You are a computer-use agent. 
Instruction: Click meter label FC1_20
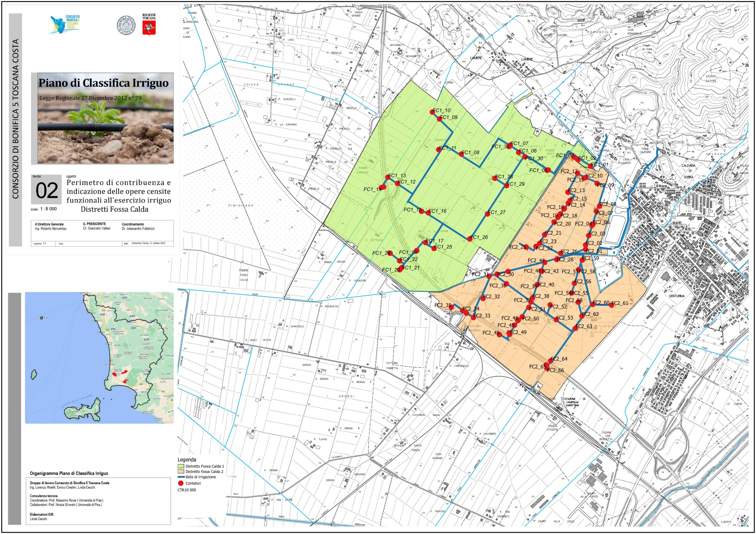click(x=391, y=270)
